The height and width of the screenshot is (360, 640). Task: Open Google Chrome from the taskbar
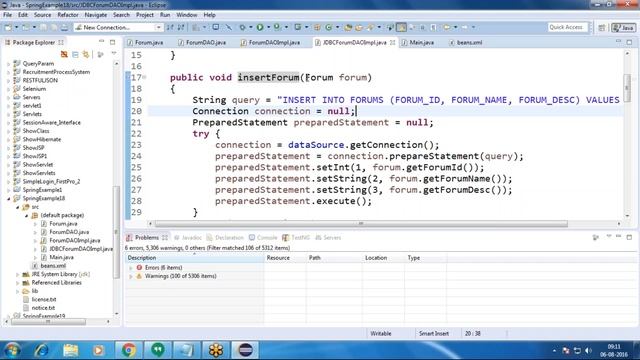(129, 350)
